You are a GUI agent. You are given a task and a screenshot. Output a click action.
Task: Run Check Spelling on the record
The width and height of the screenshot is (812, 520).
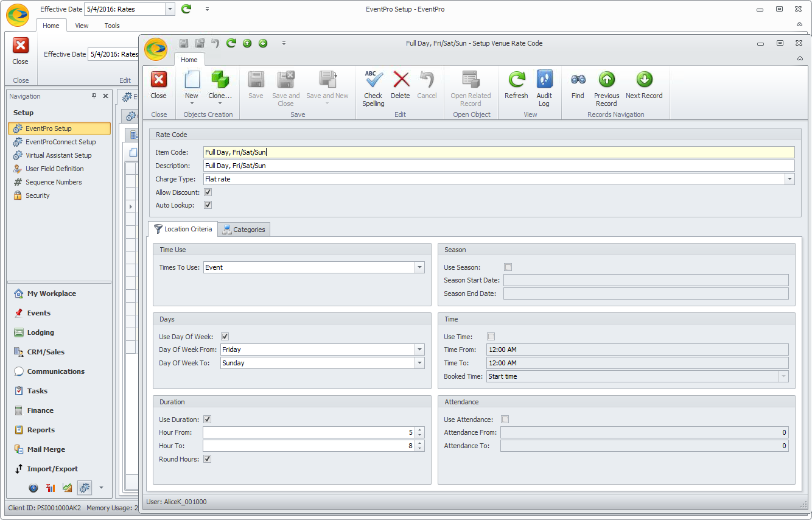point(373,89)
